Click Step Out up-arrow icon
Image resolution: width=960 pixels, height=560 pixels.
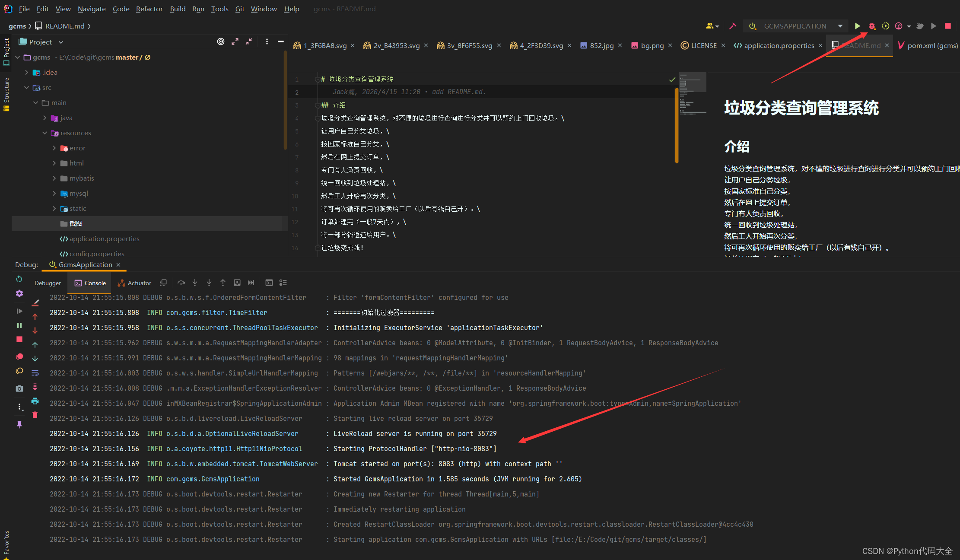tap(223, 283)
